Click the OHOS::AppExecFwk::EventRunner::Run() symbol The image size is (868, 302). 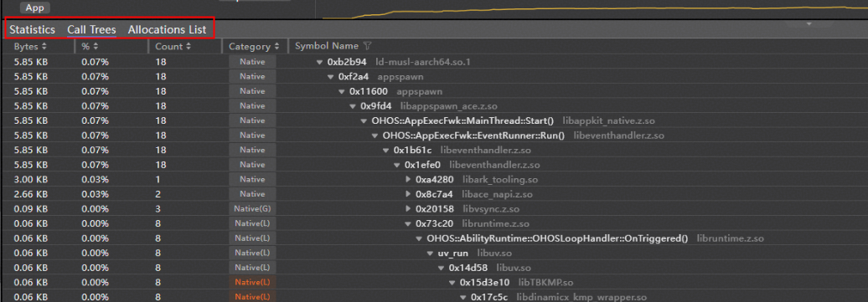click(473, 136)
